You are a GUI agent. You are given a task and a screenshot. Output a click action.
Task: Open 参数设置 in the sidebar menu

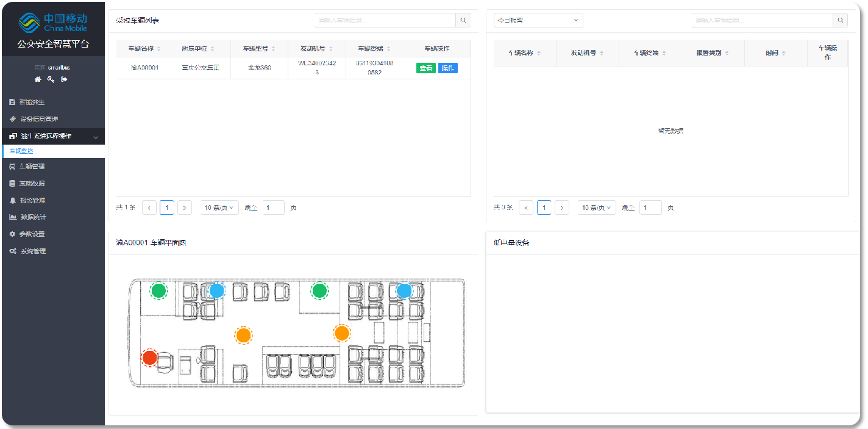[x=32, y=234]
